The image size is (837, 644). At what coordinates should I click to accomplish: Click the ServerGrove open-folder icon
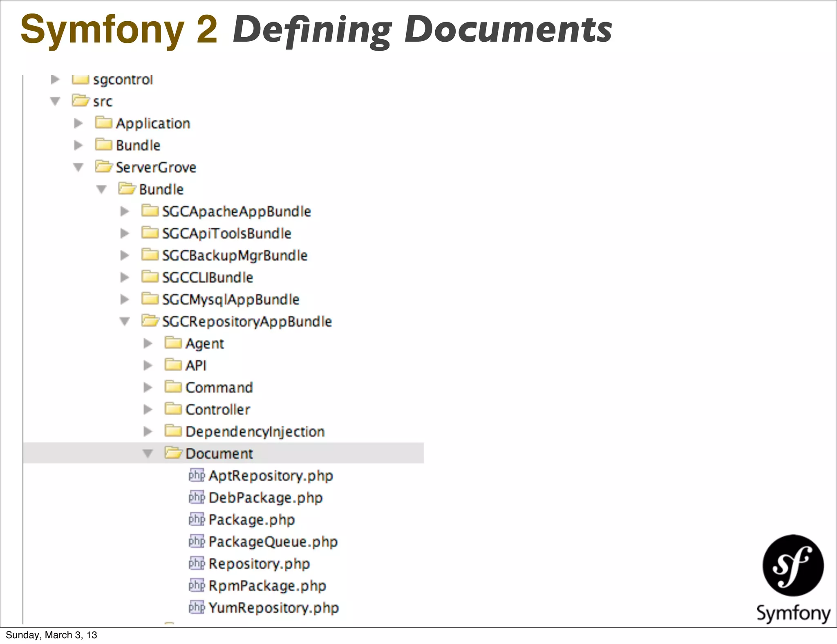point(104,166)
